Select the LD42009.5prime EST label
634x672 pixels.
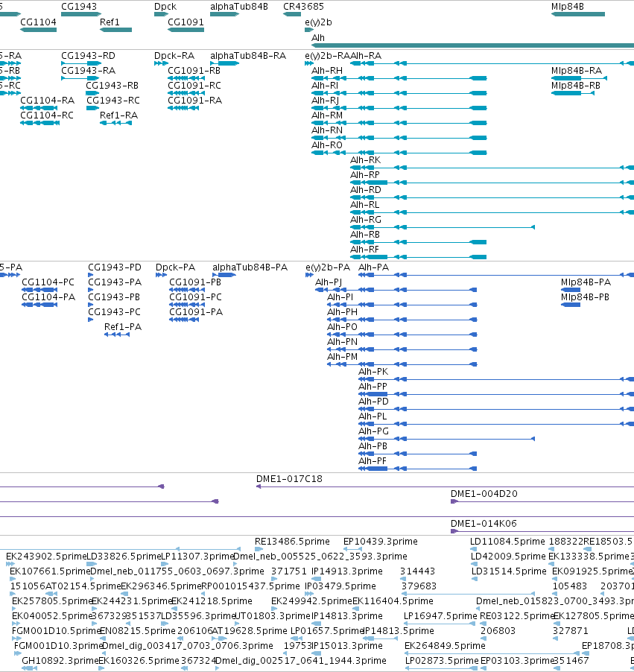pos(508,557)
